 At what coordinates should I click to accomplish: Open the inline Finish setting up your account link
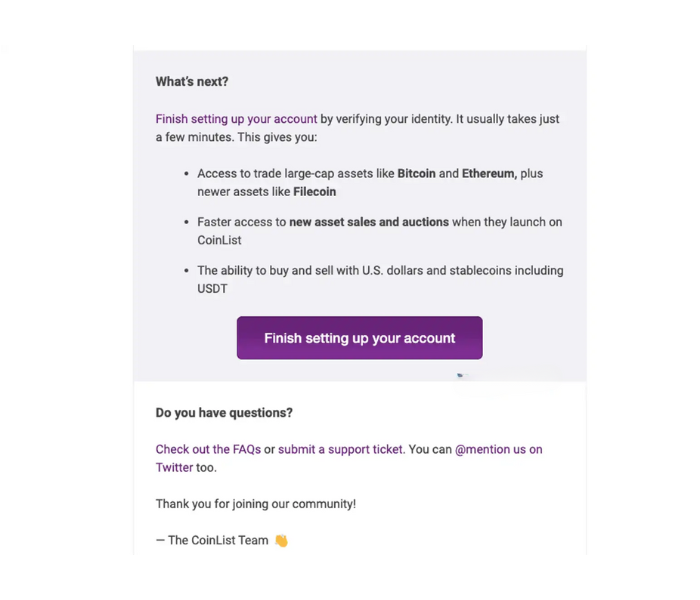[236, 119]
